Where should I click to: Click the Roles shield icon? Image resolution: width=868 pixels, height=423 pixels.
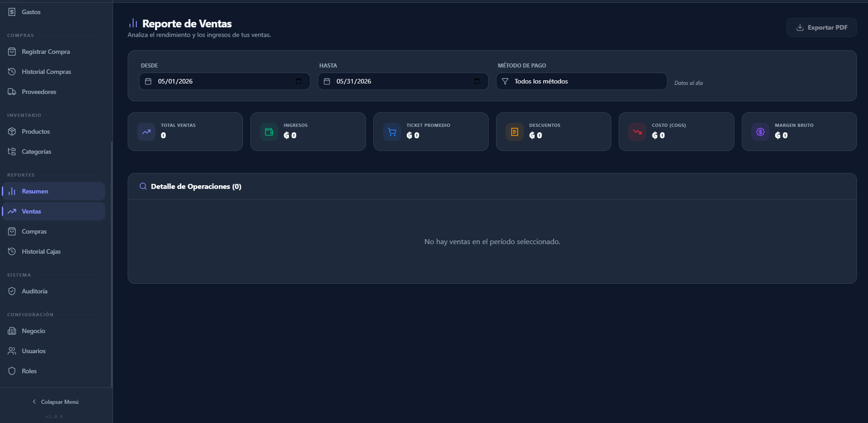point(12,371)
